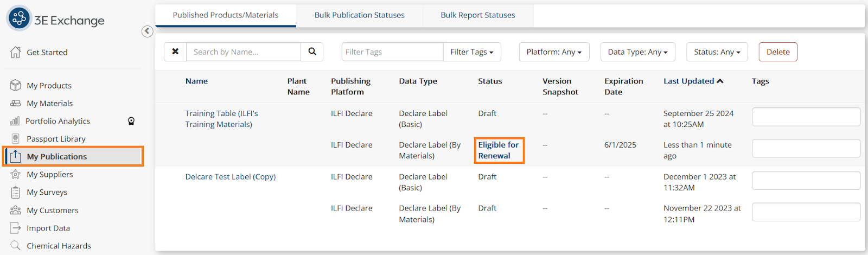Click the Passport Library icon

[16, 139]
